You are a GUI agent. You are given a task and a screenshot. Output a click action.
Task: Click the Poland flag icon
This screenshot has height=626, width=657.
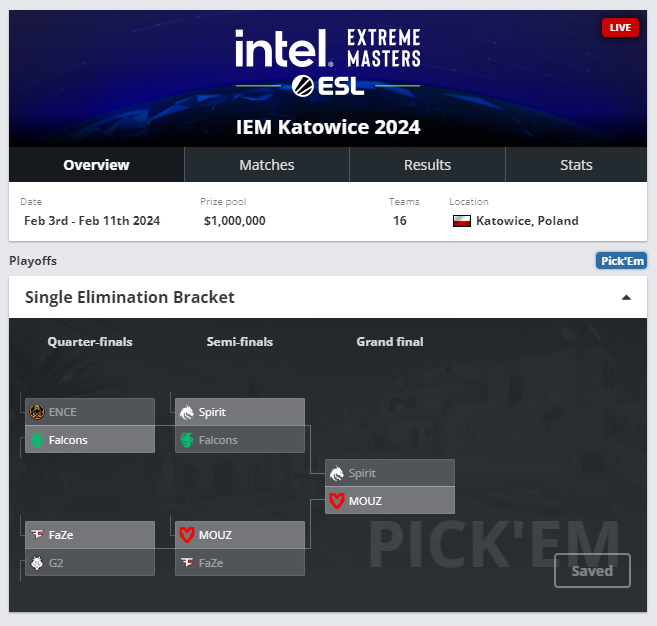point(462,221)
